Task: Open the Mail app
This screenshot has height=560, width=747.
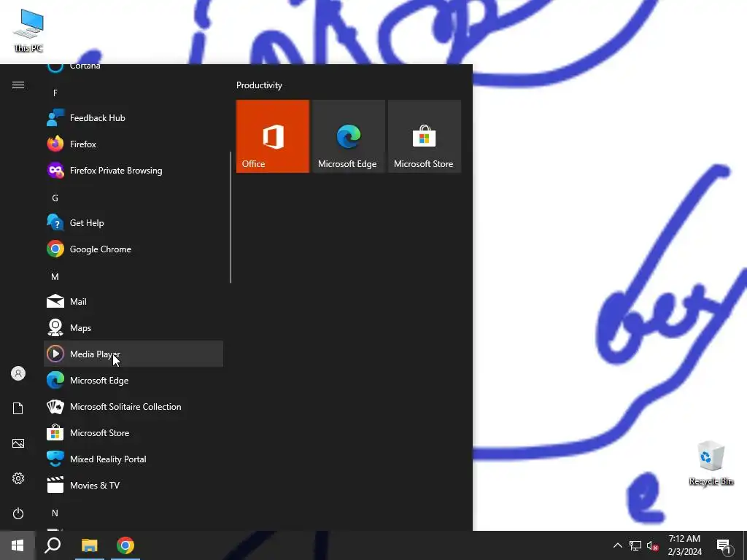Action: pos(133,301)
